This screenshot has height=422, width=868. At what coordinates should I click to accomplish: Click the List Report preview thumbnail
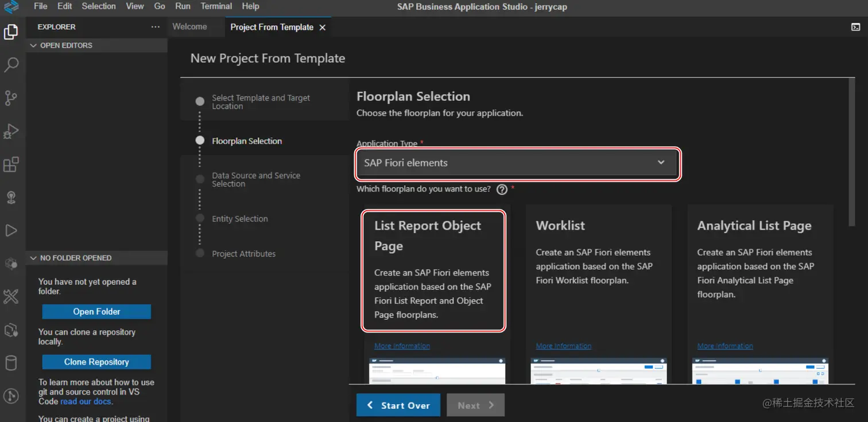point(437,371)
